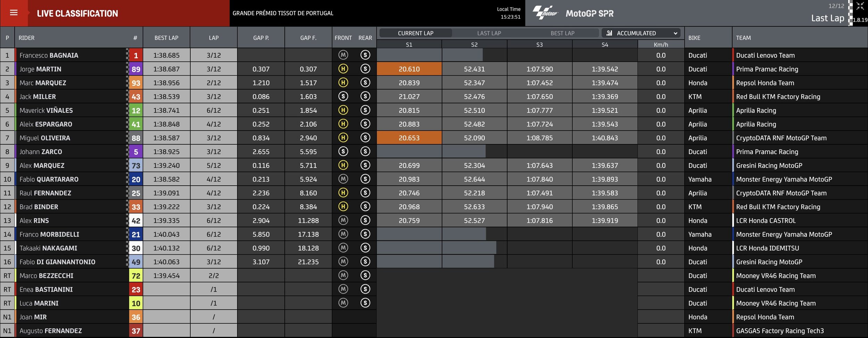This screenshot has height=338, width=868.
Task: Click Di Giannantonio's front tyre M icon
Action: click(x=343, y=262)
